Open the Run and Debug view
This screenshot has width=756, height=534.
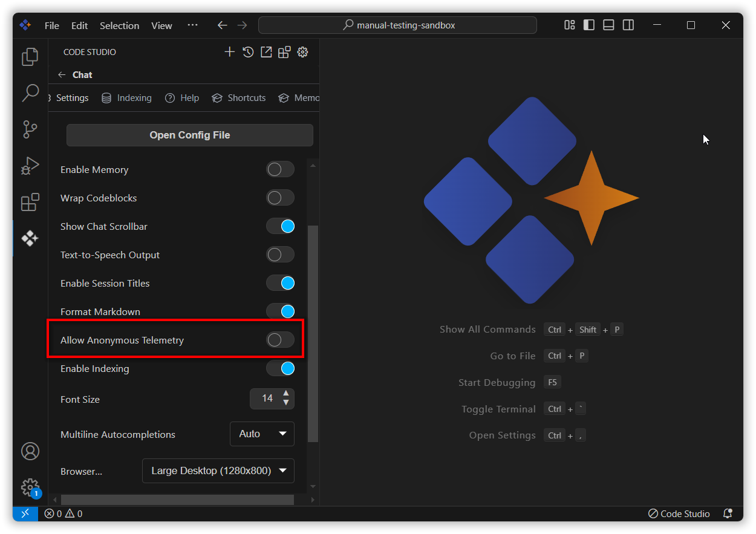pos(30,165)
